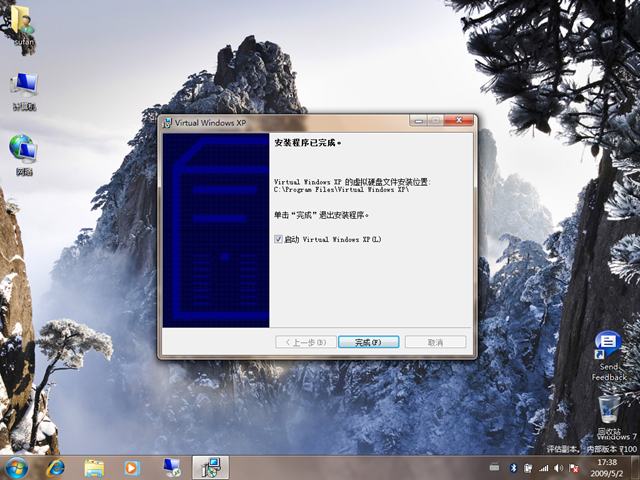640x480 pixels.
Task: Click the 完成(F) finish button
Action: pyautogui.click(x=369, y=342)
